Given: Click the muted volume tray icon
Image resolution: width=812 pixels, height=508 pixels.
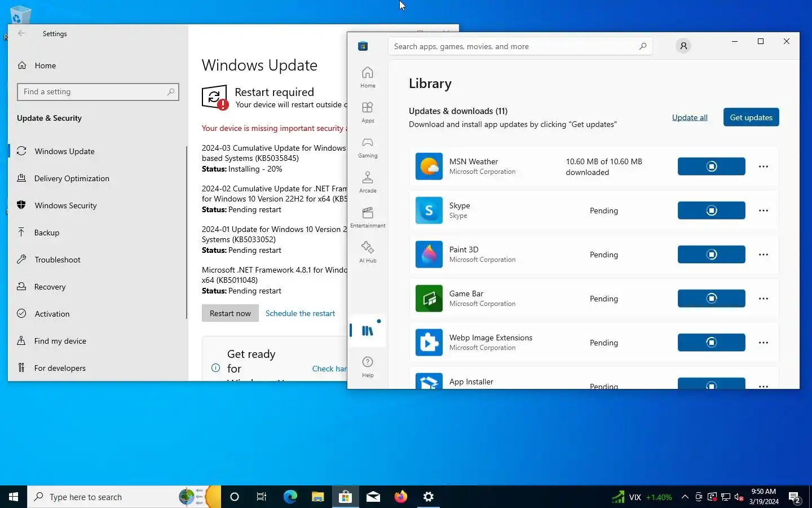Looking at the screenshot, I should point(739,497).
